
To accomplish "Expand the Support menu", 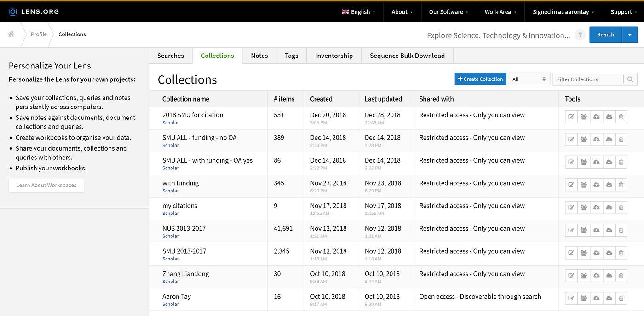I will point(624,12).
